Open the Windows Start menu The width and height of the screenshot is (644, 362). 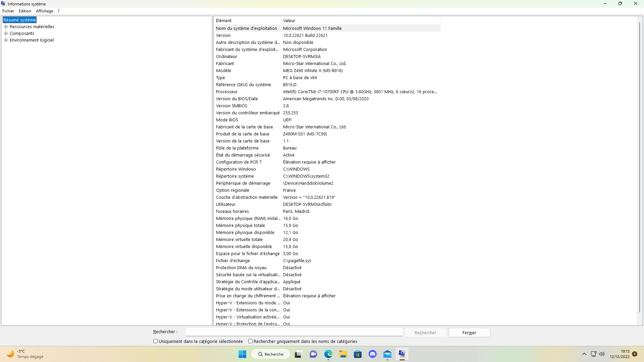click(x=242, y=354)
